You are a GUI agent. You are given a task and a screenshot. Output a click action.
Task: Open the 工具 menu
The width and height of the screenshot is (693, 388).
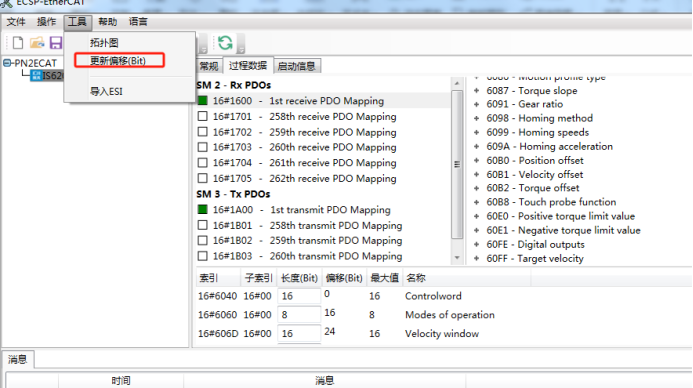click(x=77, y=22)
